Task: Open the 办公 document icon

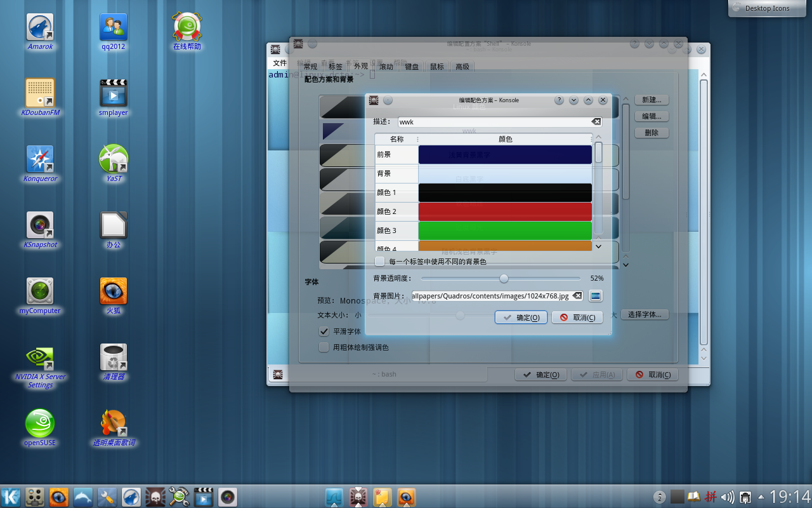Action: pyautogui.click(x=114, y=229)
